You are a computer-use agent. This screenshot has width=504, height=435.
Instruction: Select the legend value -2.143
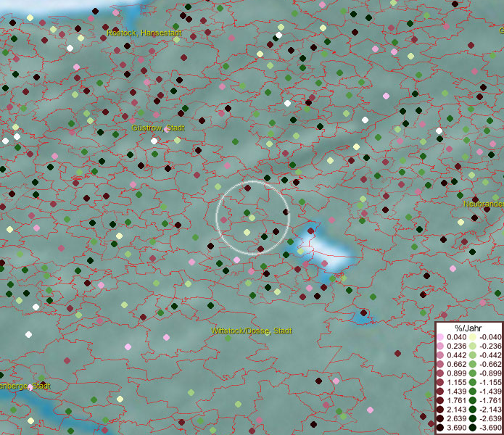tap(490, 410)
